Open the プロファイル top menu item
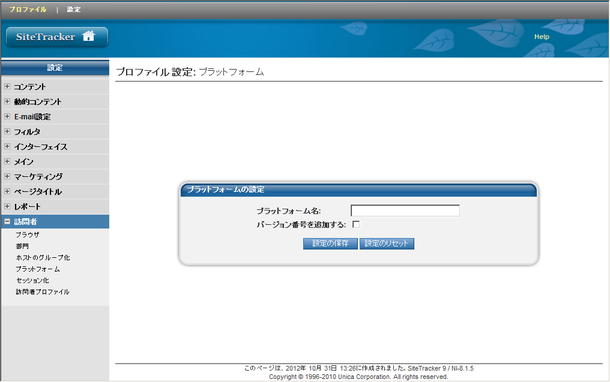 click(x=28, y=9)
